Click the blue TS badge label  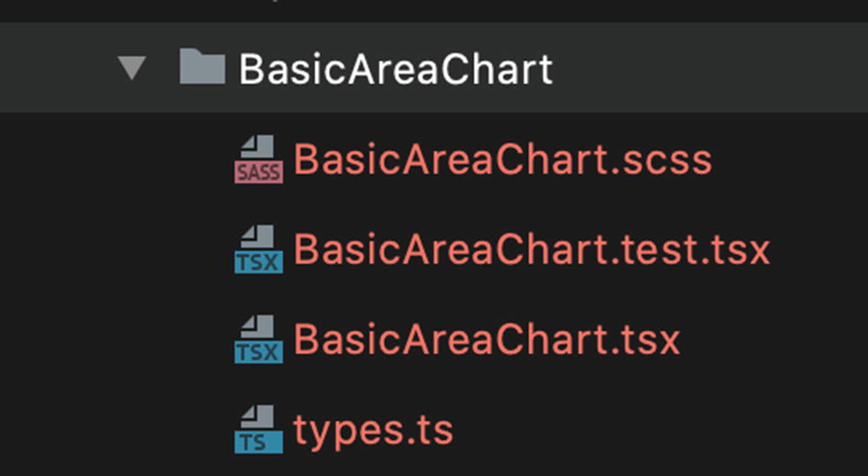click(258, 442)
